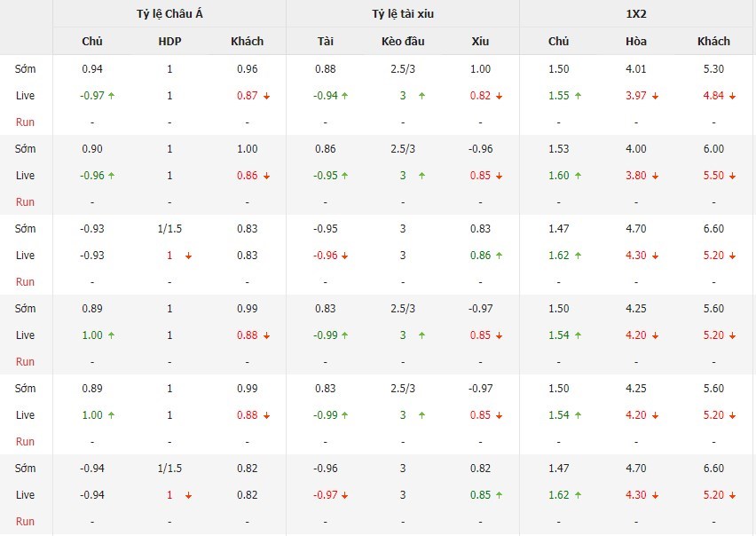Click green up arrow beside 1.55 odds
The image size is (756, 536).
(577, 96)
